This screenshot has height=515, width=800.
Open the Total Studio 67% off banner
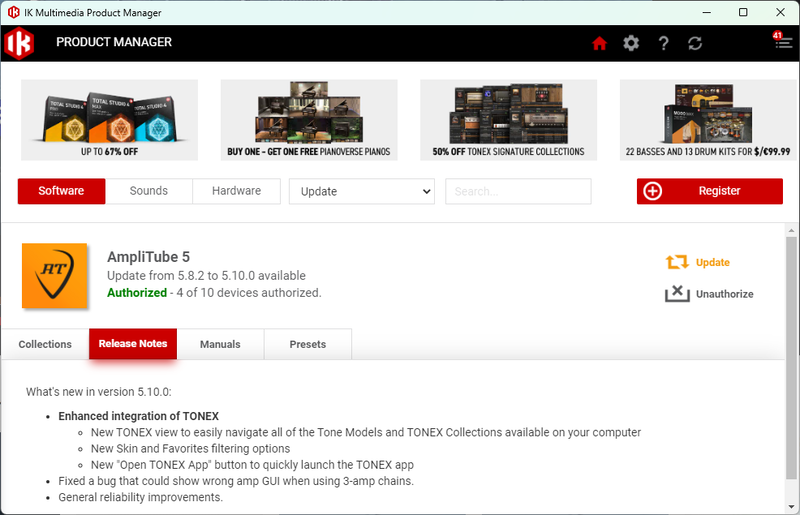pyautogui.click(x=109, y=120)
